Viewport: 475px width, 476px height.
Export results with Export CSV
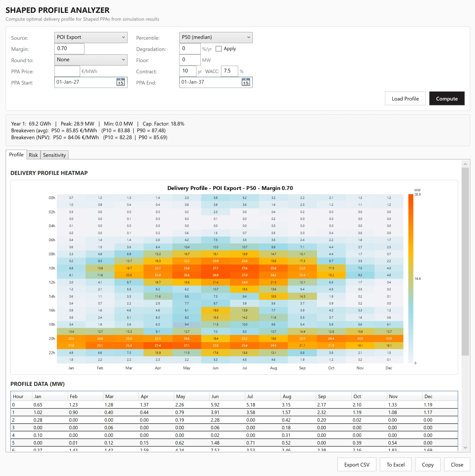[x=357, y=464]
